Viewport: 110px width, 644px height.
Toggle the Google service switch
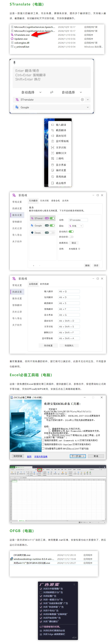pos(52,226)
